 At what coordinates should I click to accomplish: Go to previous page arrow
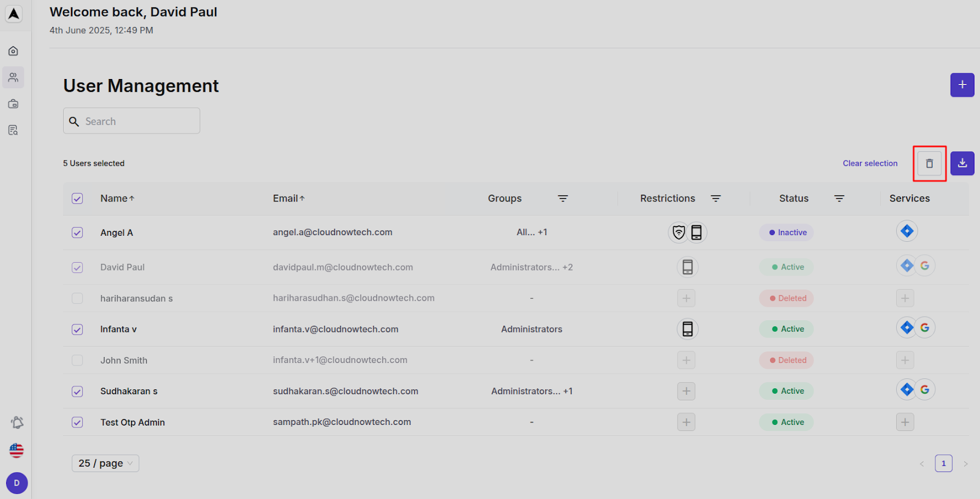(x=921, y=463)
